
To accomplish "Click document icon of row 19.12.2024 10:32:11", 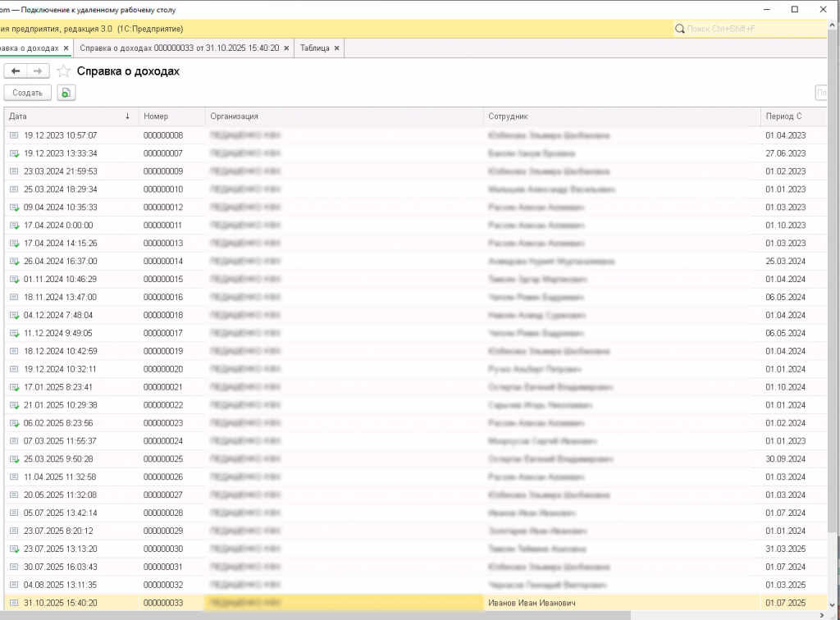I will 15,369.
